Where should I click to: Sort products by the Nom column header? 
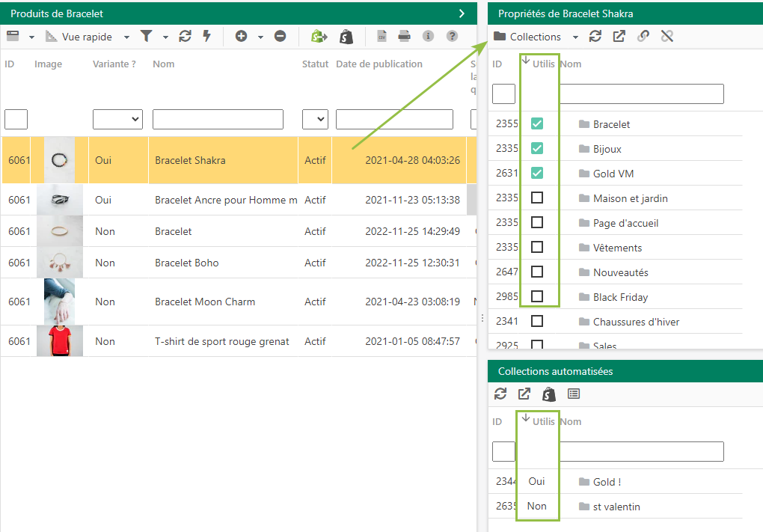tap(164, 64)
